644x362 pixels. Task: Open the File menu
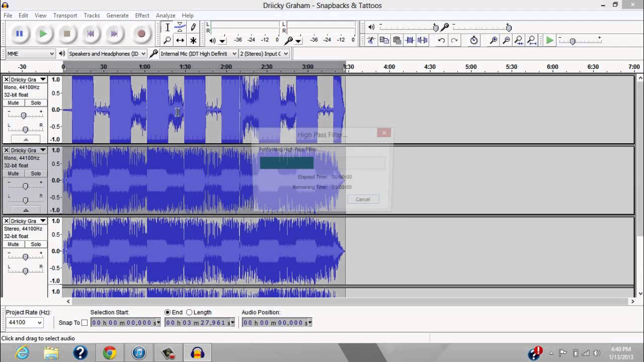coord(8,16)
